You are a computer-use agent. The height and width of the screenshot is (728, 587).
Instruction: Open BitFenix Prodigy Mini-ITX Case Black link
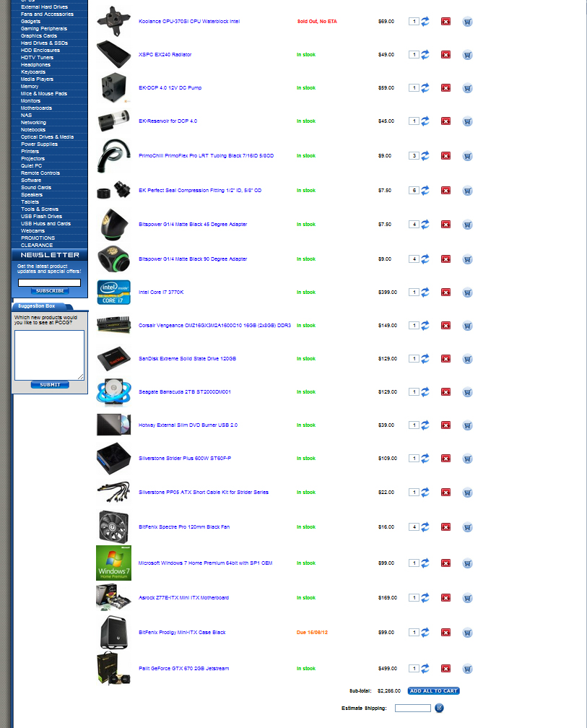pos(182,633)
